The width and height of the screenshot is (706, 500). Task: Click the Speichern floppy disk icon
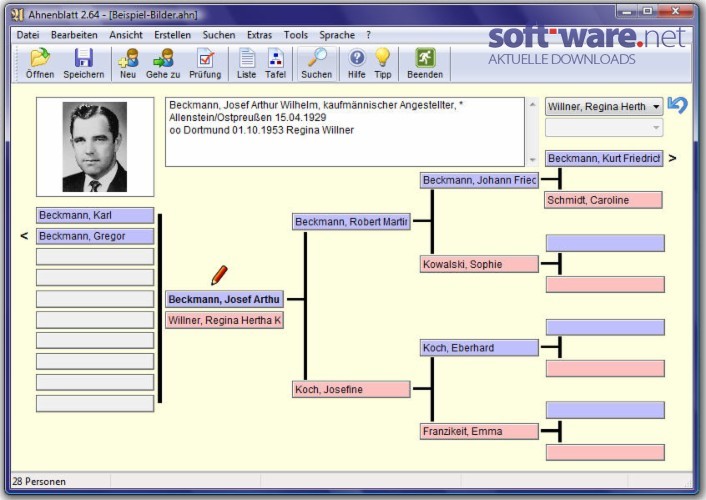(84, 58)
